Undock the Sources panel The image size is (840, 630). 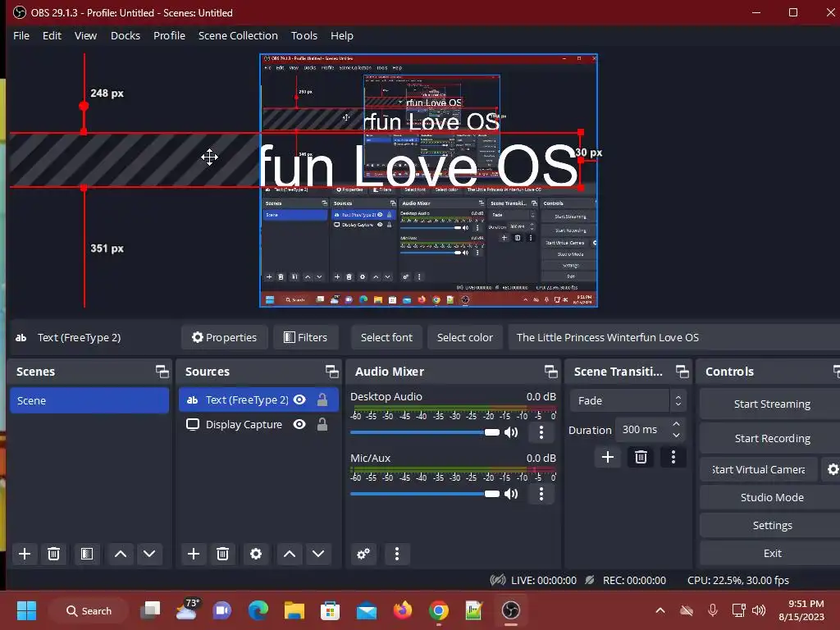332,372
